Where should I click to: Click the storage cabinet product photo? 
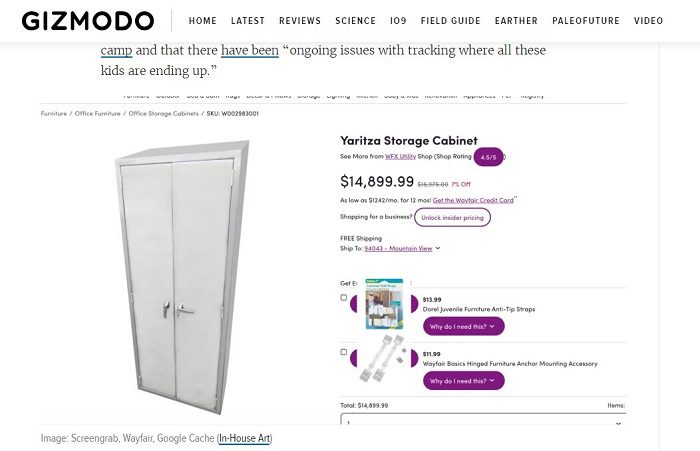click(x=180, y=273)
